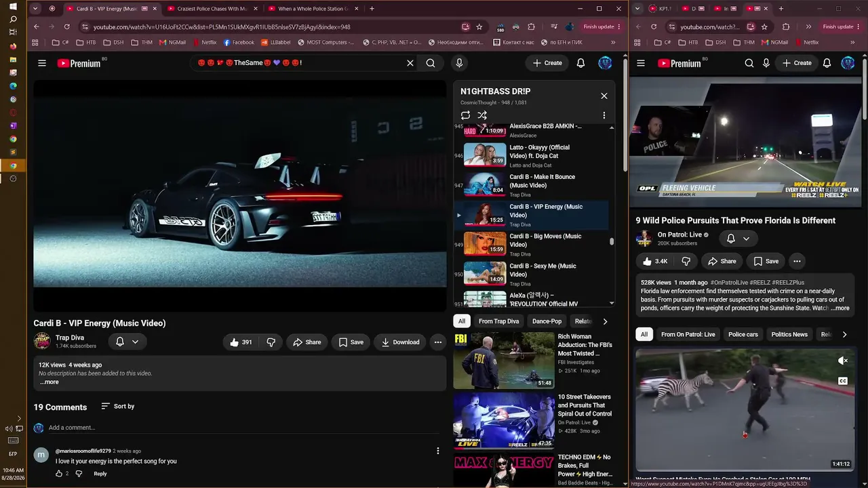The height and width of the screenshot is (488, 868).
Task: Show hidden bookmarks chevron in left window
Action: tap(613, 42)
